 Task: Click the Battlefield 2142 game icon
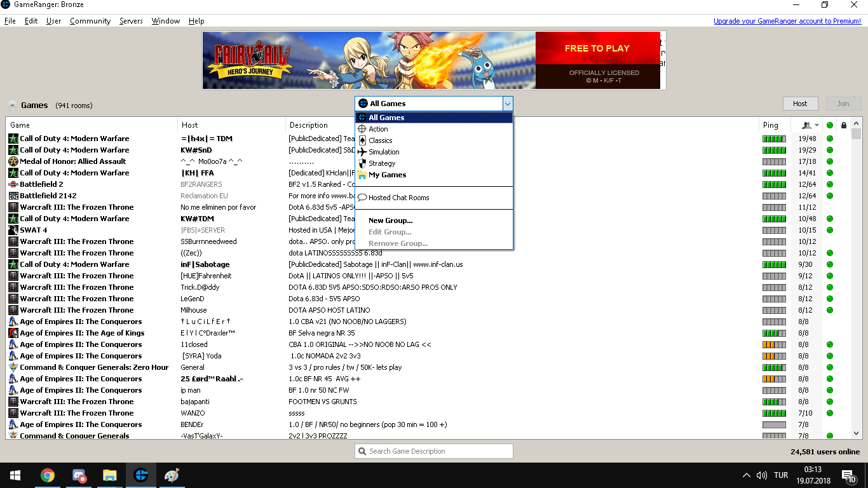point(13,196)
